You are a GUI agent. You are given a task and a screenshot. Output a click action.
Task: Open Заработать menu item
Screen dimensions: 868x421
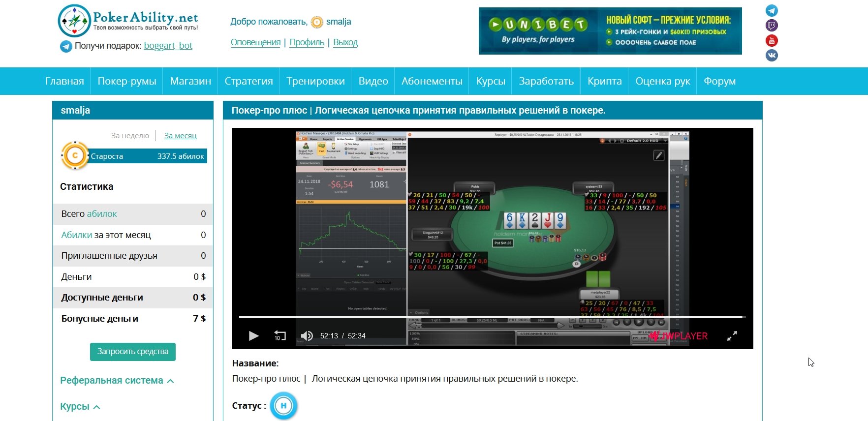tap(546, 81)
